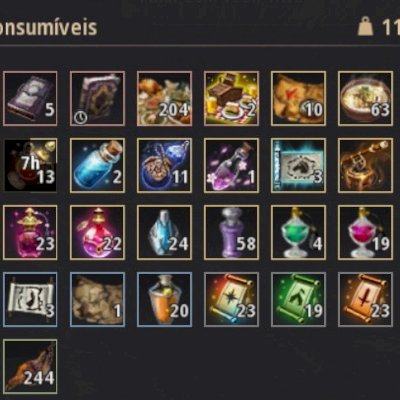
Task: Select the orange potion jar with 20
Action: pos(164,299)
